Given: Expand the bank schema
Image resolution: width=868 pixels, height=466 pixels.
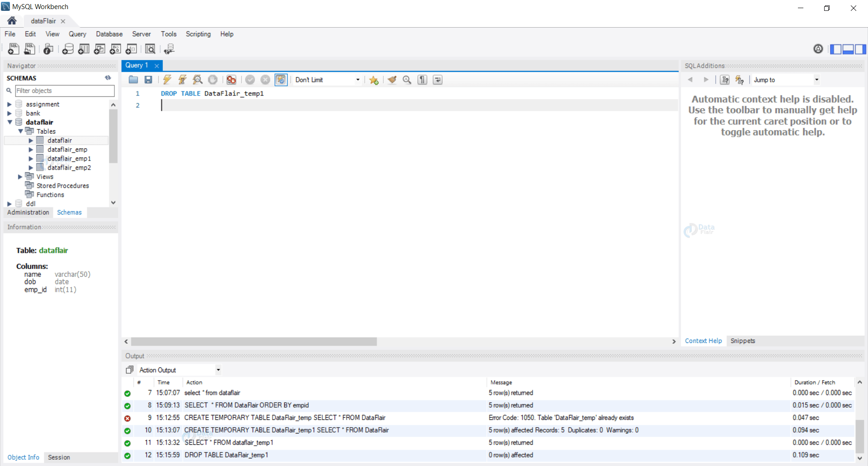Looking at the screenshot, I should click(9, 113).
